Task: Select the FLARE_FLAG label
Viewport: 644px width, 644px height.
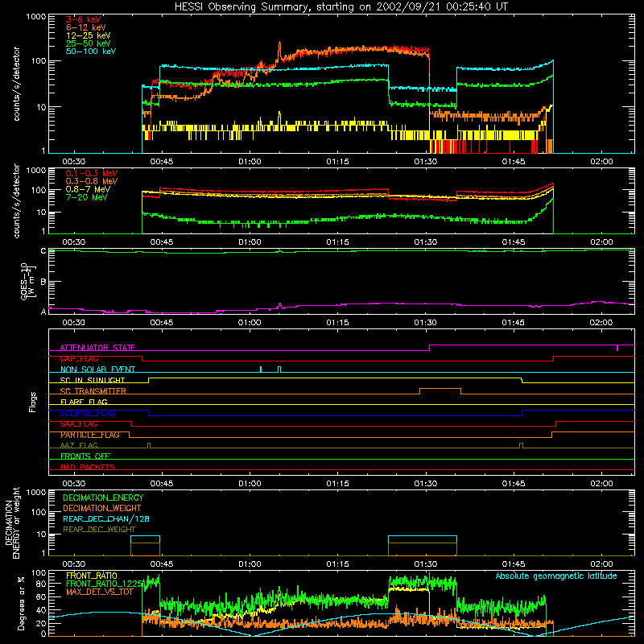Action: click(84, 402)
